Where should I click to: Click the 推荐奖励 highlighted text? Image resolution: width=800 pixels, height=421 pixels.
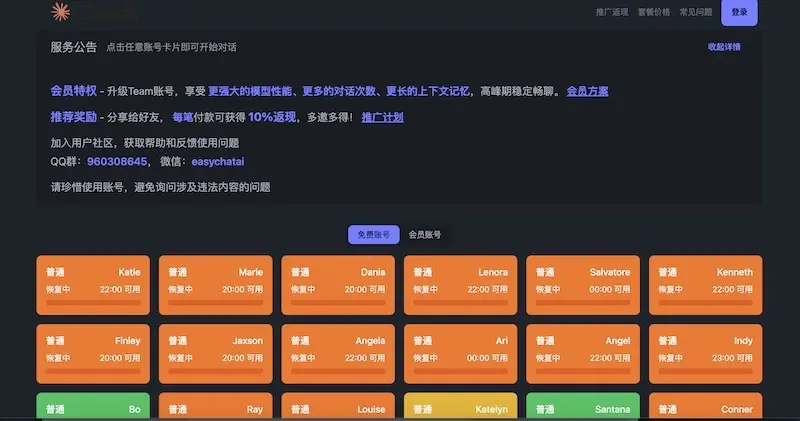click(73, 117)
